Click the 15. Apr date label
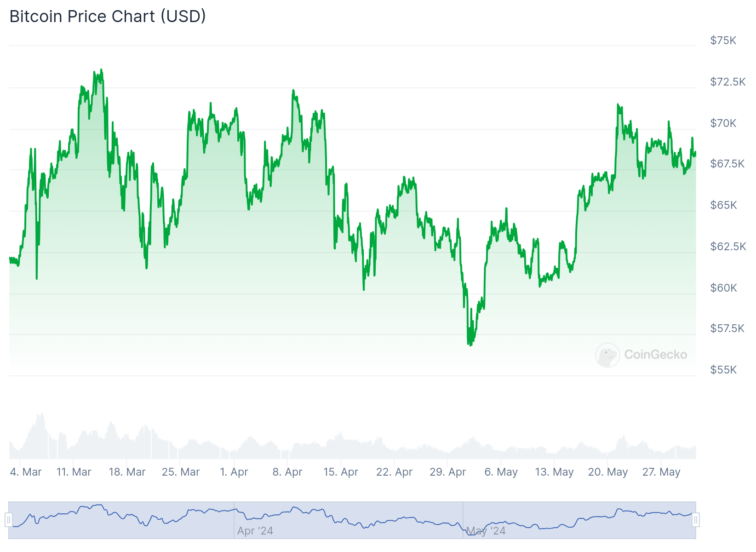 pyautogui.click(x=341, y=472)
